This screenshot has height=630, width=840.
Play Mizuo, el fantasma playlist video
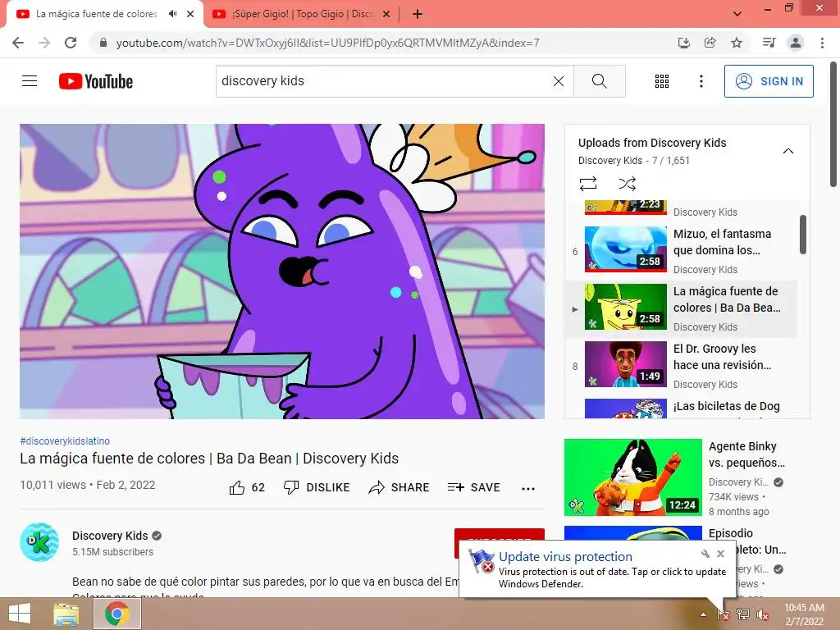tap(682, 251)
